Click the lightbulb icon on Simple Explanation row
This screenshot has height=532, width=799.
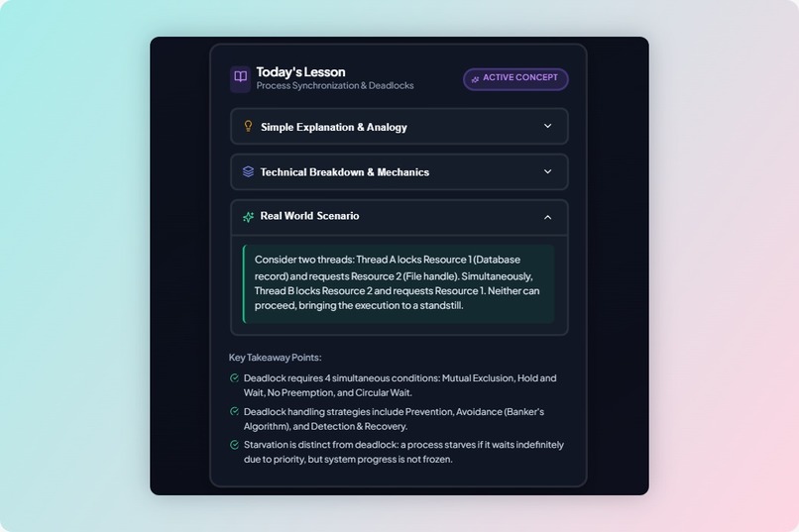[248, 126]
